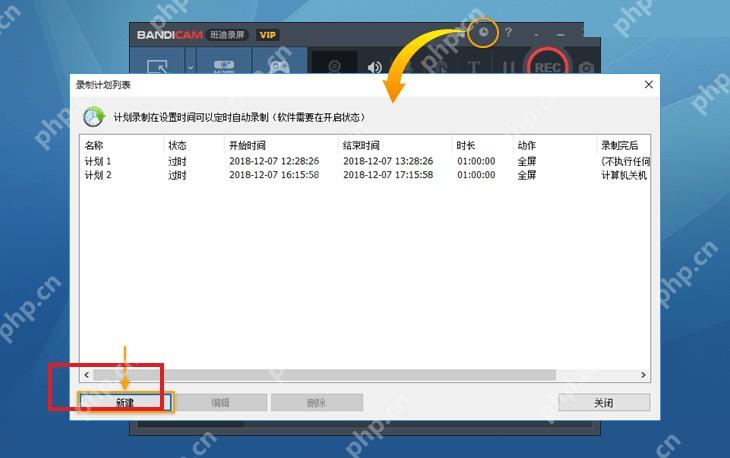Click the BANDICAM logo

coord(169,35)
